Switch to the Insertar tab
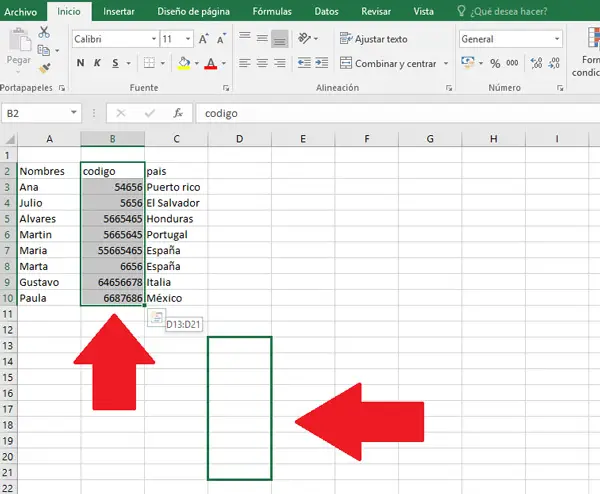 point(119,11)
